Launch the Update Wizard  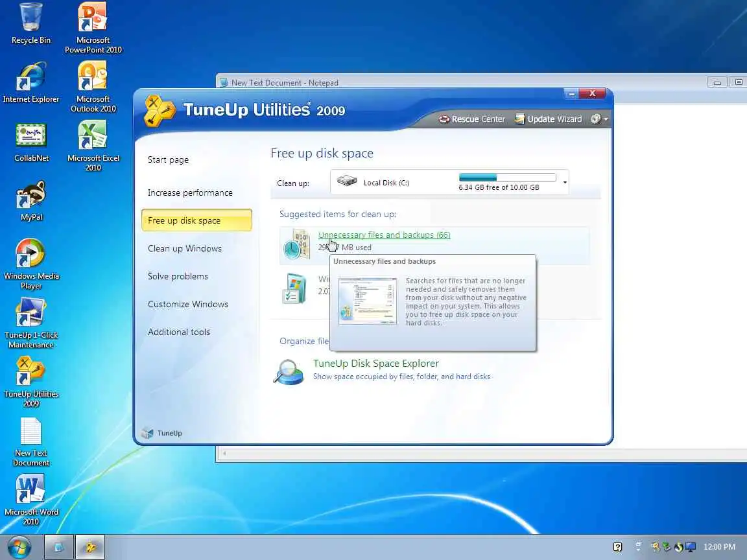[x=549, y=119]
